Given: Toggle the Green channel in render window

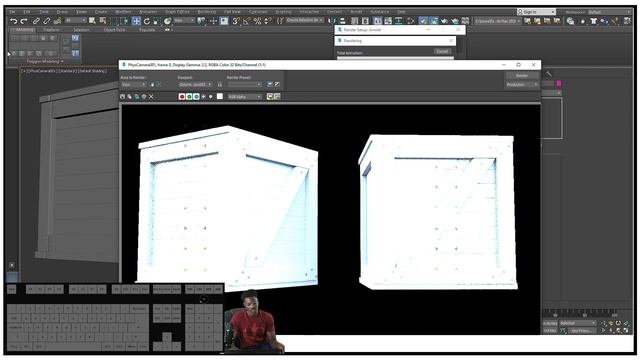Looking at the screenshot, I should [x=189, y=97].
